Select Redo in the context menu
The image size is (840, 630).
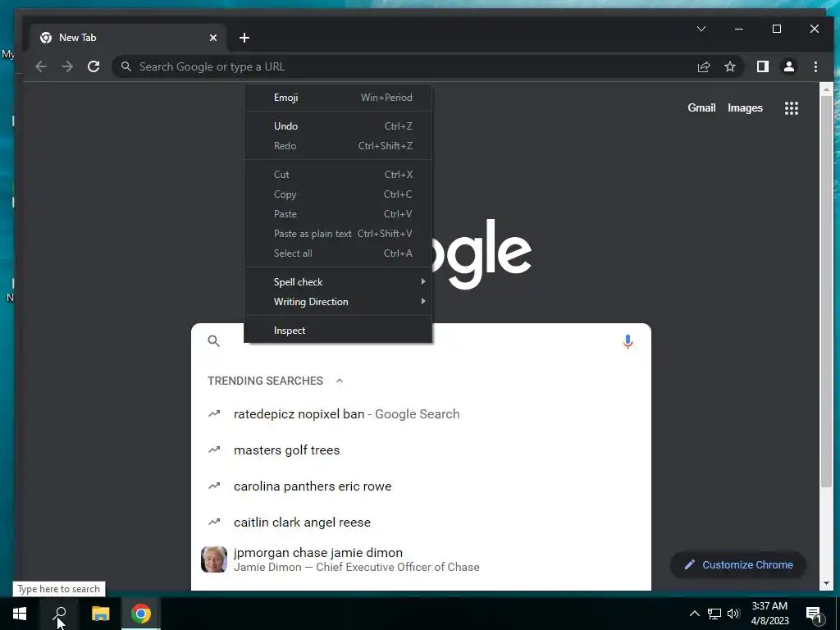[x=338, y=146]
